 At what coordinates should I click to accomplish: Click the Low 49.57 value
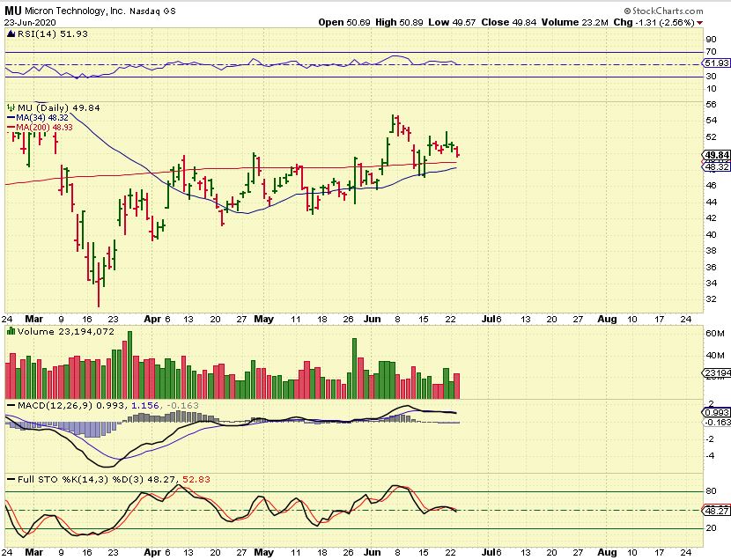[452, 22]
